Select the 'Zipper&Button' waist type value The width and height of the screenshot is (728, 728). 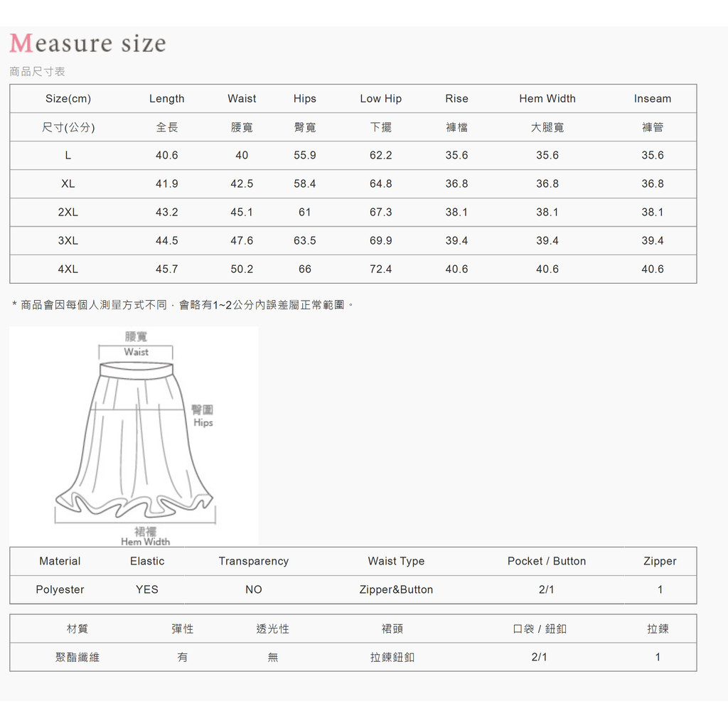point(396,589)
